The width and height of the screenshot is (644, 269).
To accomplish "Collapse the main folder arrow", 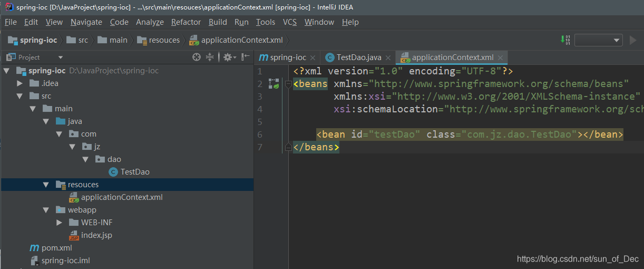I will (33, 109).
